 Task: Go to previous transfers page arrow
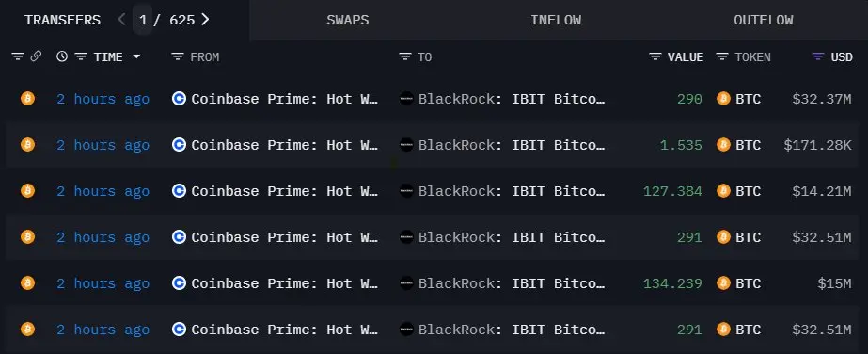122,20
